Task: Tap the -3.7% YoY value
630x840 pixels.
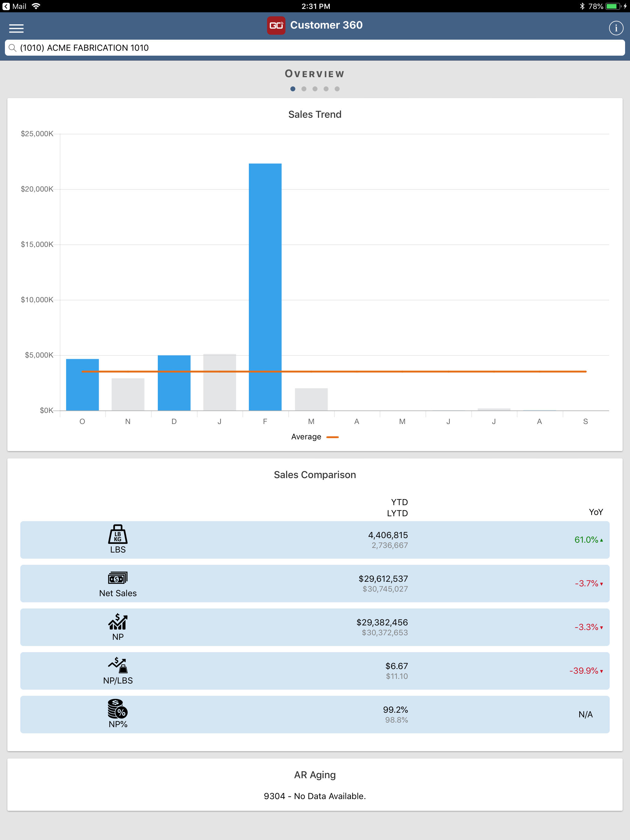Action: coord(587,583)
